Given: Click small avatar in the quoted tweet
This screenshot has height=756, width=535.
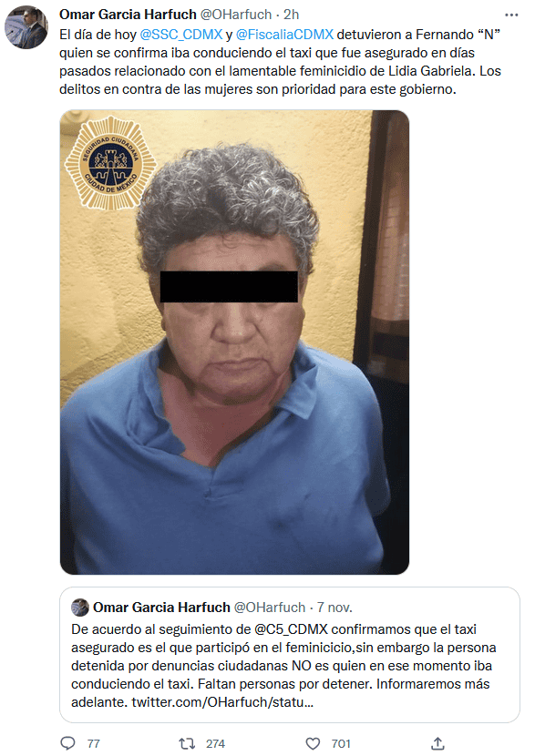Looking at the screenshot, I should pyautogui.click(x=80, y=607).
